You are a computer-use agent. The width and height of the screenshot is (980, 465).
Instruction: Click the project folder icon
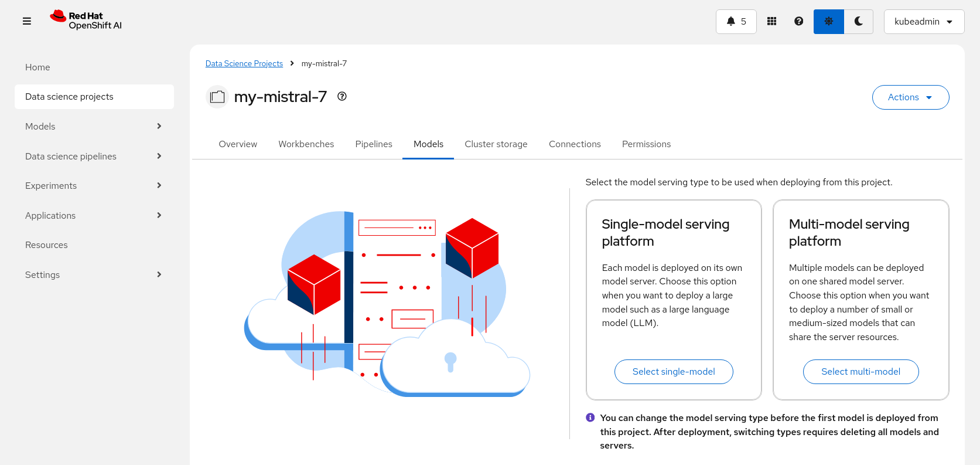(x=217, y=97)
